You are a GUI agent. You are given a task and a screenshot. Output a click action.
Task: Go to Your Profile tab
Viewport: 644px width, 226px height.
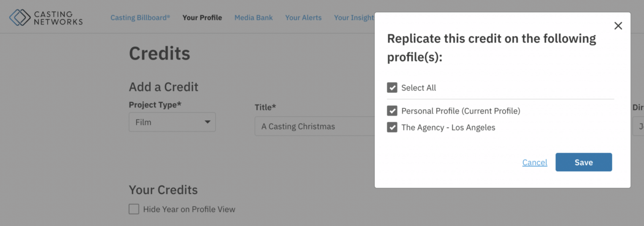coord(202,18)
